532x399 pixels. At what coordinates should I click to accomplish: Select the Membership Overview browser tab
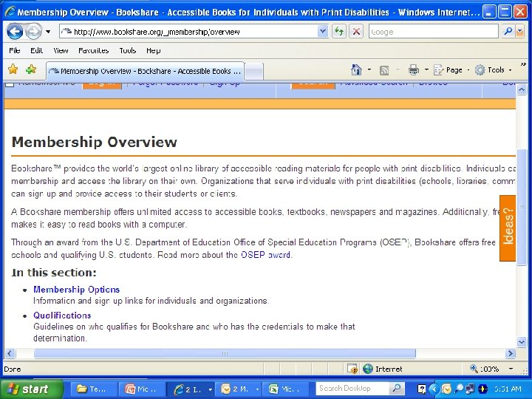pos(146,71)
